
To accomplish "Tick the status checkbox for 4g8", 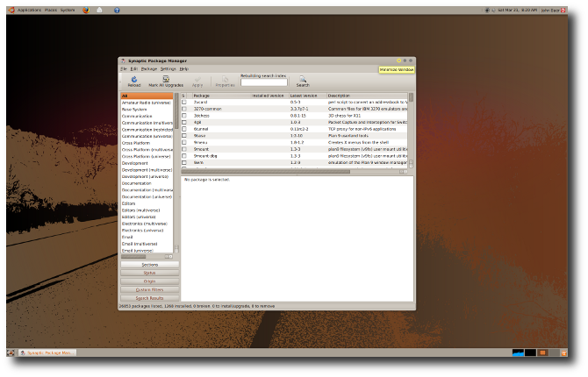I will (184, 122).
